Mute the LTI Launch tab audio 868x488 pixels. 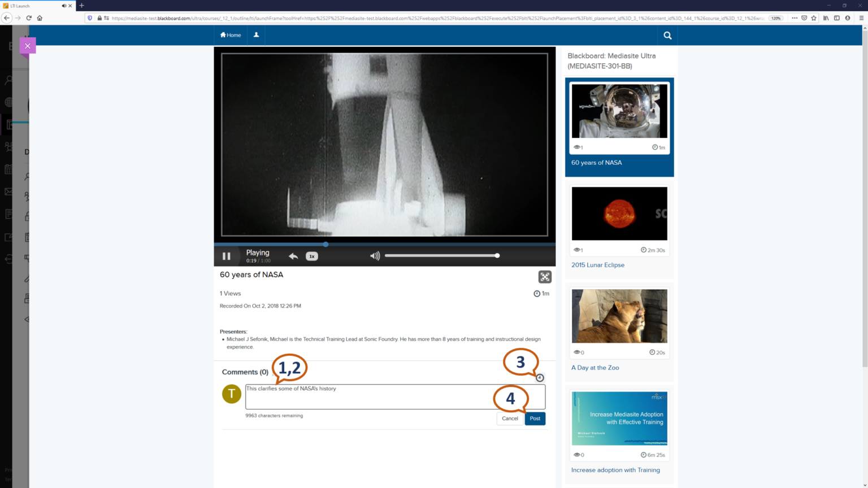coord(64,6)
